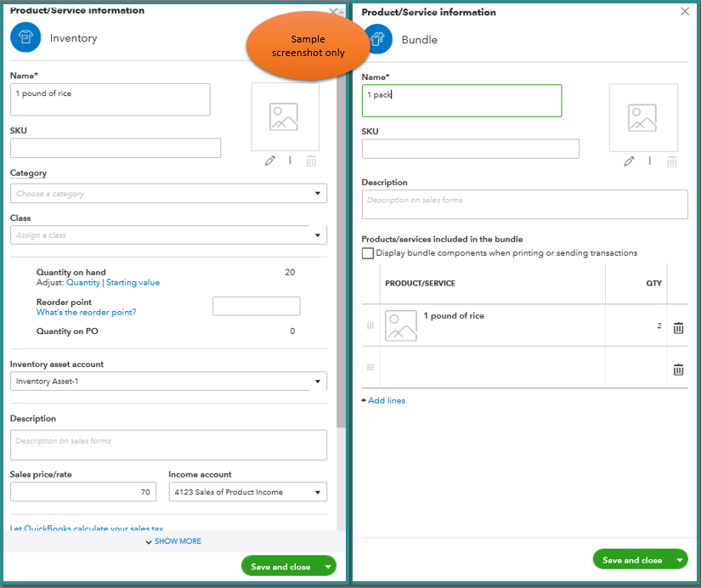Image resolution: width=701 pixels, height=588 pixels.
Task: Focus the Bundle Name field
Action: click(462, 100)
